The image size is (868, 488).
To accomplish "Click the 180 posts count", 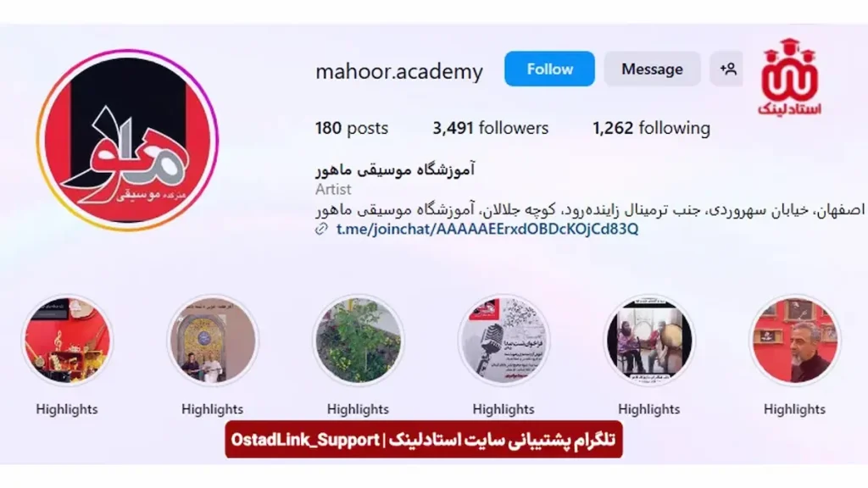I will point(352,129).
